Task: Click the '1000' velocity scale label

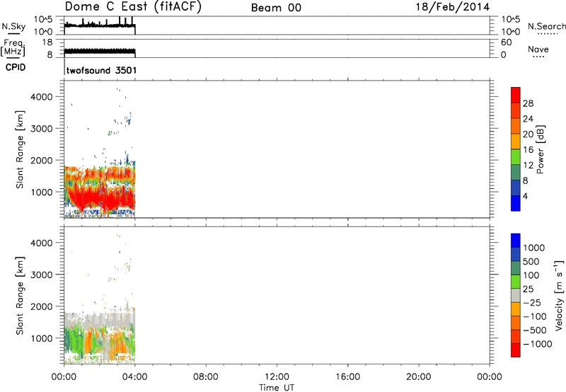Action: pyautogui.click(x=534, y=248)
